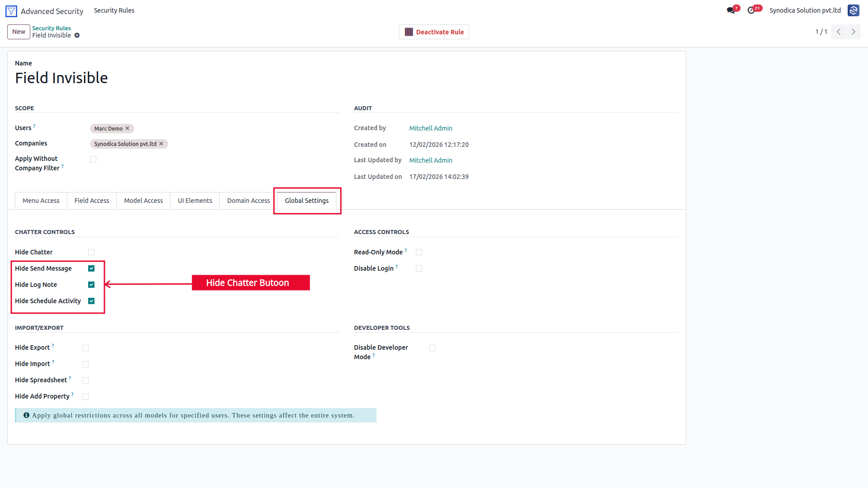
Task: Remove the Marc Demo user tag
Action: [127, 128]
